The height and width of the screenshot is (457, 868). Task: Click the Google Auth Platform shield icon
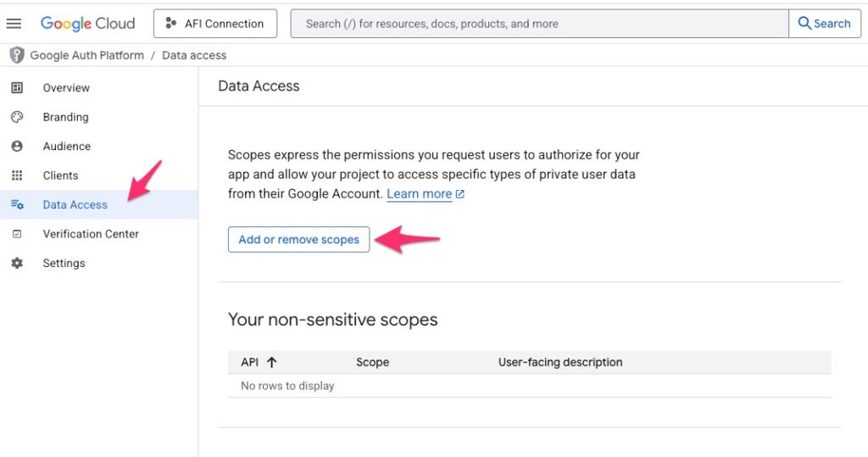(x=16, y=55)
